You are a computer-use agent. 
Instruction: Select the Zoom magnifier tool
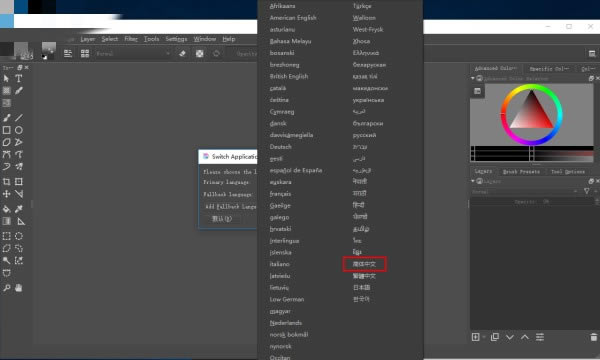pos(7,288)
